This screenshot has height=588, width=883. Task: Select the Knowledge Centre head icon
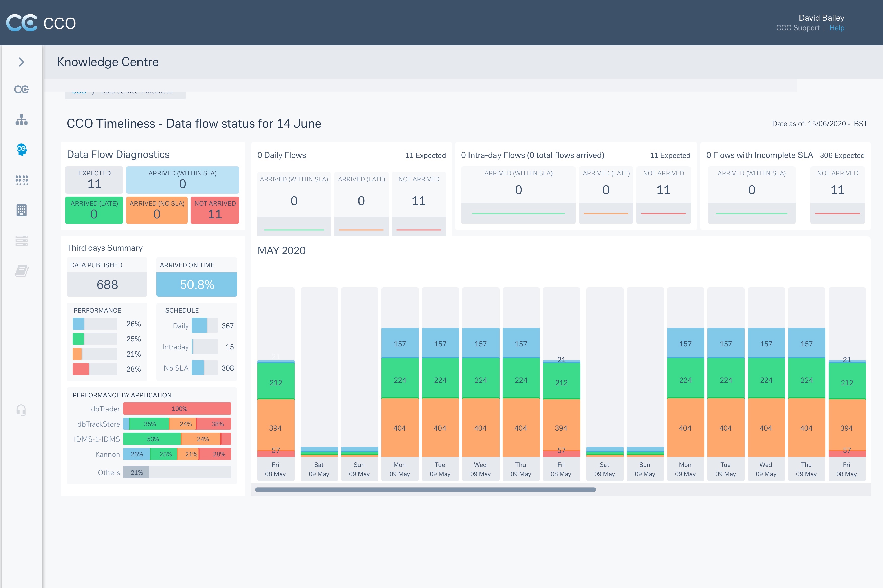21,150
